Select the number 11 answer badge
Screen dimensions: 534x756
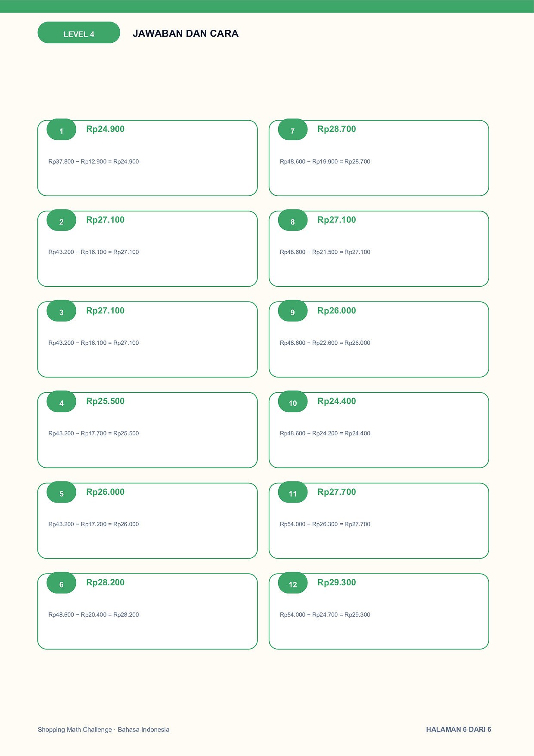(293, 492)
